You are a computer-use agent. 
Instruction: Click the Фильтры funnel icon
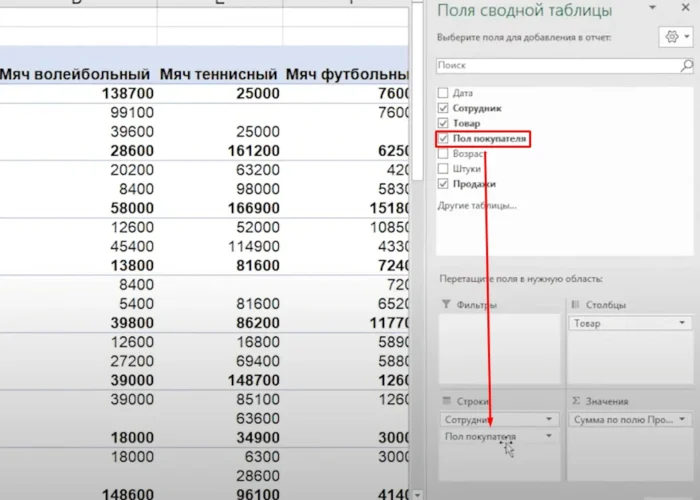[446, 305]
